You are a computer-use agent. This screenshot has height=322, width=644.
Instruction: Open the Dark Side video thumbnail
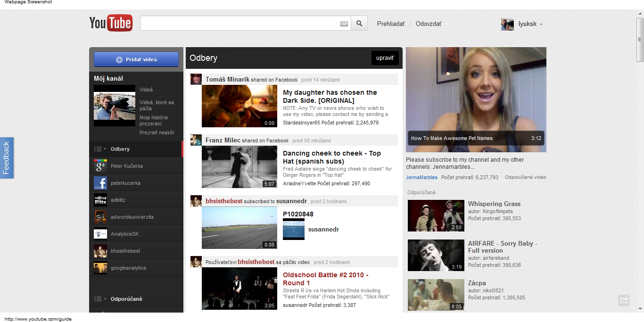pos(239,106)
